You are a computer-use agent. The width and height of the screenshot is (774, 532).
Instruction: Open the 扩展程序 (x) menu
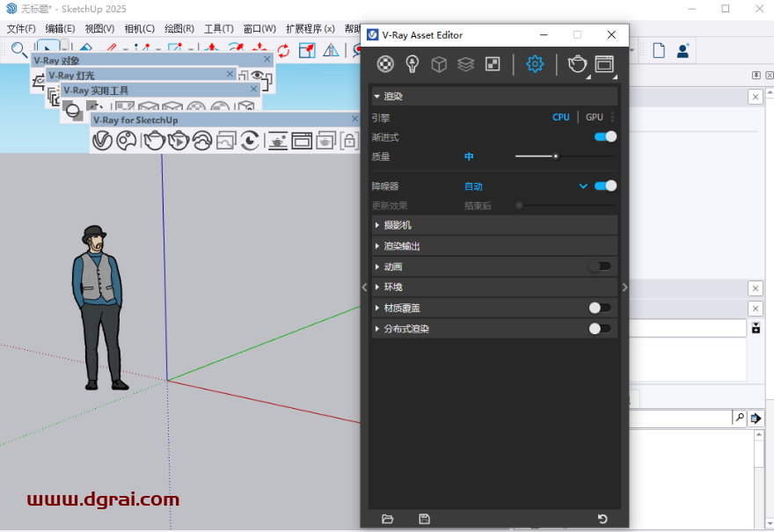310,29
